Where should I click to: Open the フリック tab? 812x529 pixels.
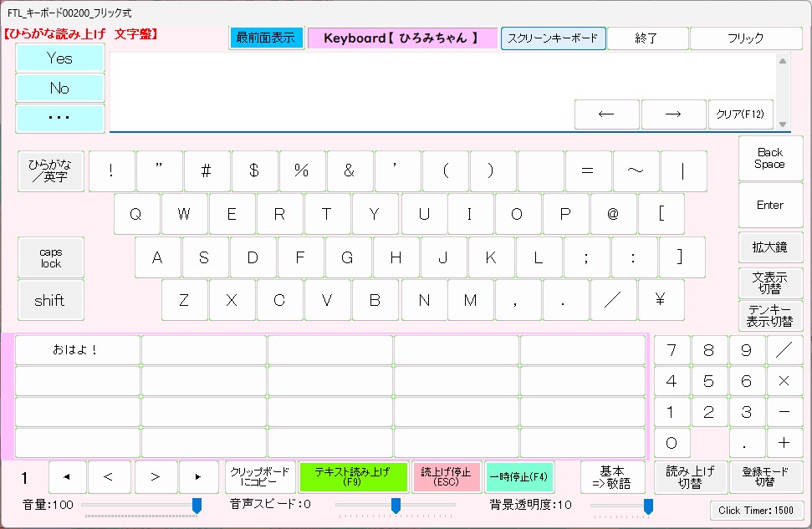click(x=745, y=38)
